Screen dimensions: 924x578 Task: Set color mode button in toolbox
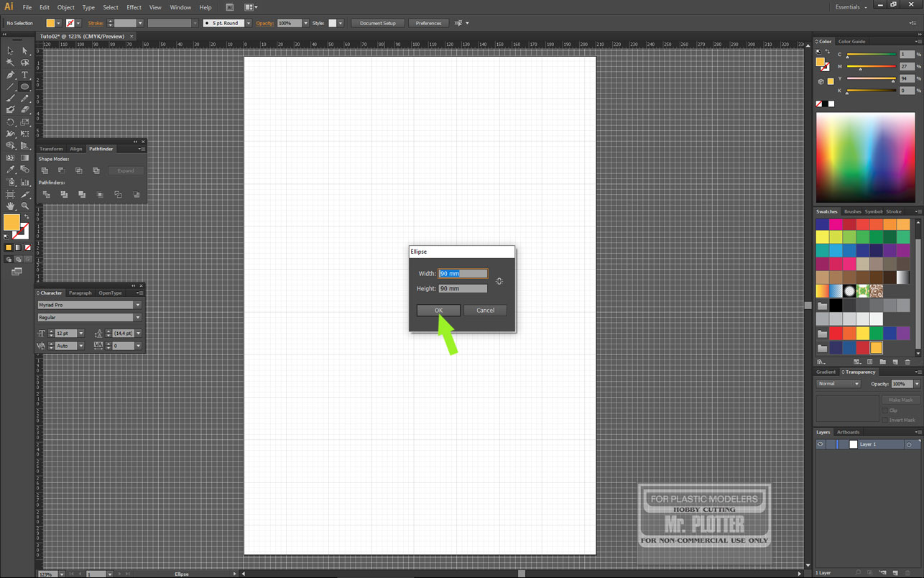coord(9,247)
